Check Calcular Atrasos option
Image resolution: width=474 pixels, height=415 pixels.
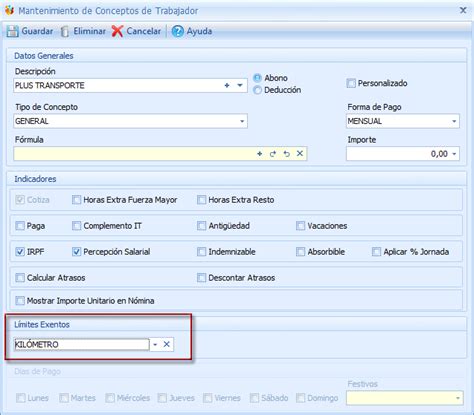tap(20, 278)
